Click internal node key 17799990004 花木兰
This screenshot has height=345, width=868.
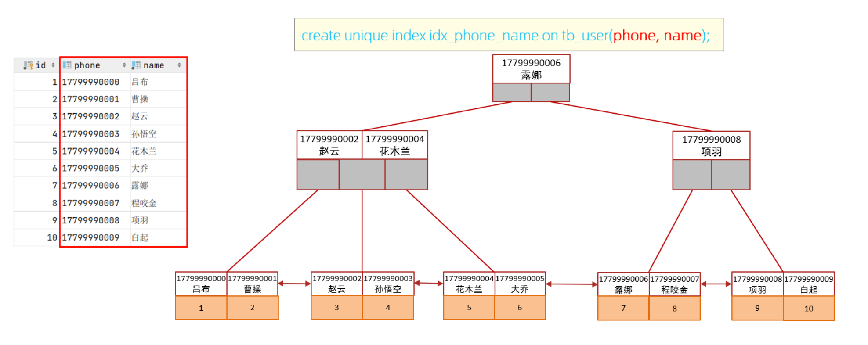395,145
